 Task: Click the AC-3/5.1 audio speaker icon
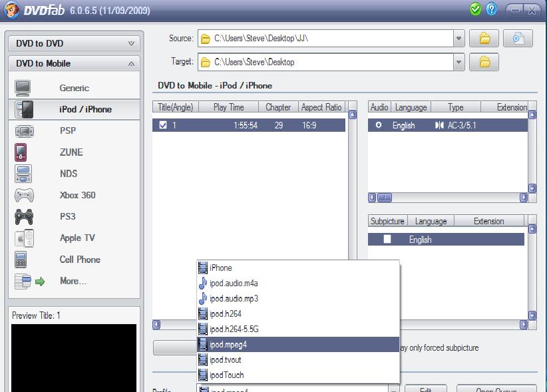[x=439, y=125]
